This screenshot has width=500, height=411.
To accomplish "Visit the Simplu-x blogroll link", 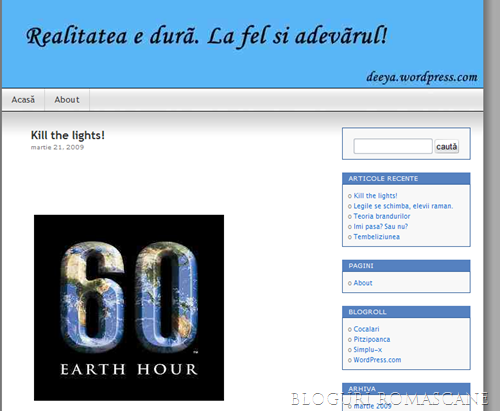I will 368,350.
